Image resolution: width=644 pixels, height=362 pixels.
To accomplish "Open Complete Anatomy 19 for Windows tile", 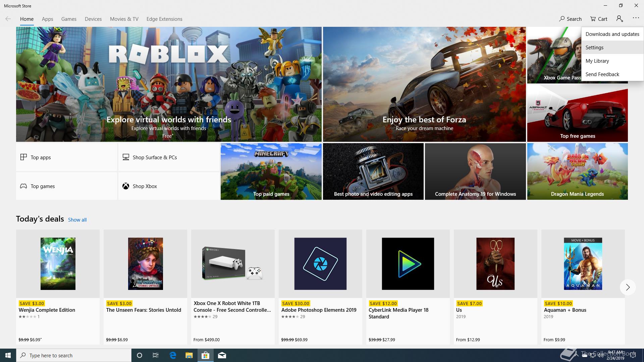I will tap(475, 172).
